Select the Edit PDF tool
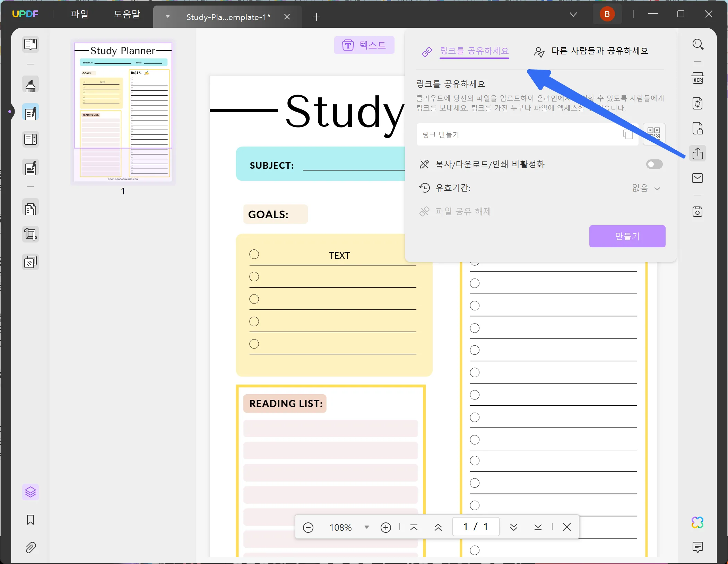728x564 pixels. 31,112
